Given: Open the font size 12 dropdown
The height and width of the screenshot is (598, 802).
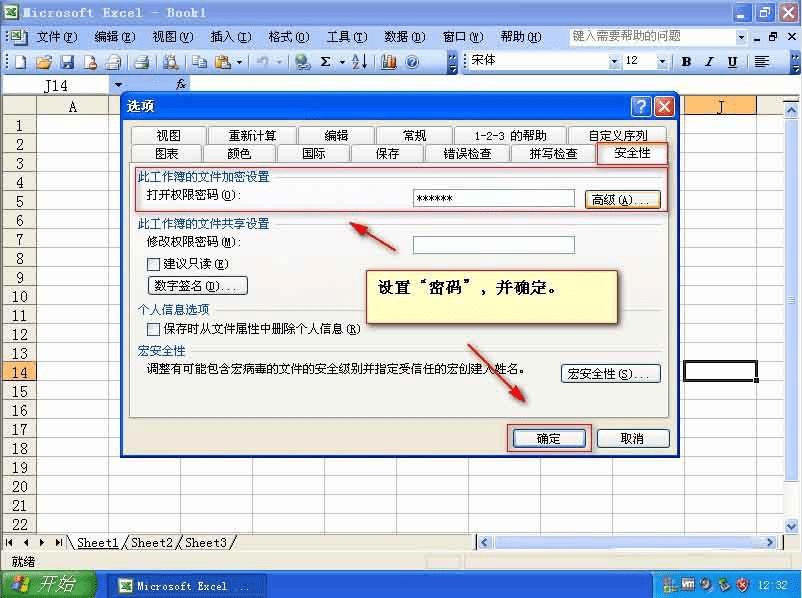Looking at the screenshot, I should click(x=662, y=62).
